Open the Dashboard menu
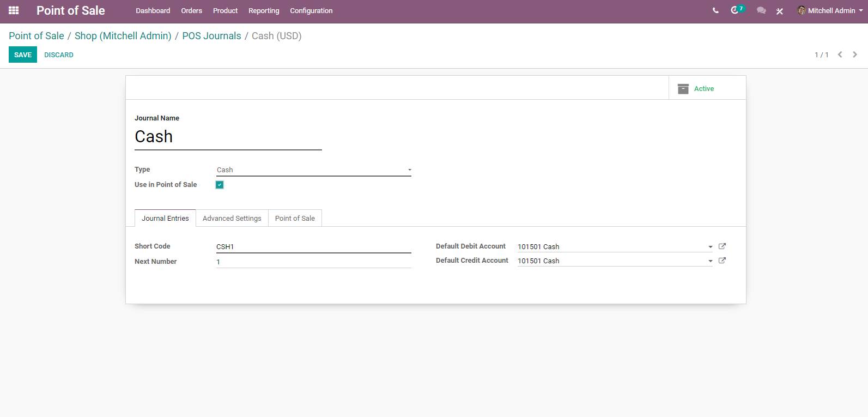Image resolution: width=868 pixels, height=417 pixels. tap(153, 11)
